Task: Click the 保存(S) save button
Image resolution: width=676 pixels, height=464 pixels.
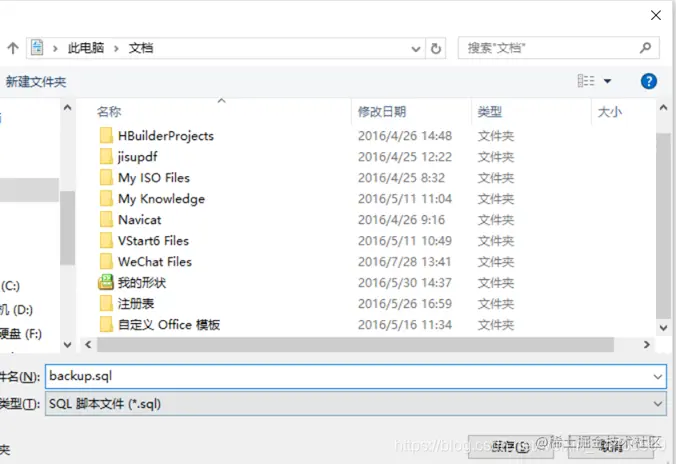Action: [510, 447]
